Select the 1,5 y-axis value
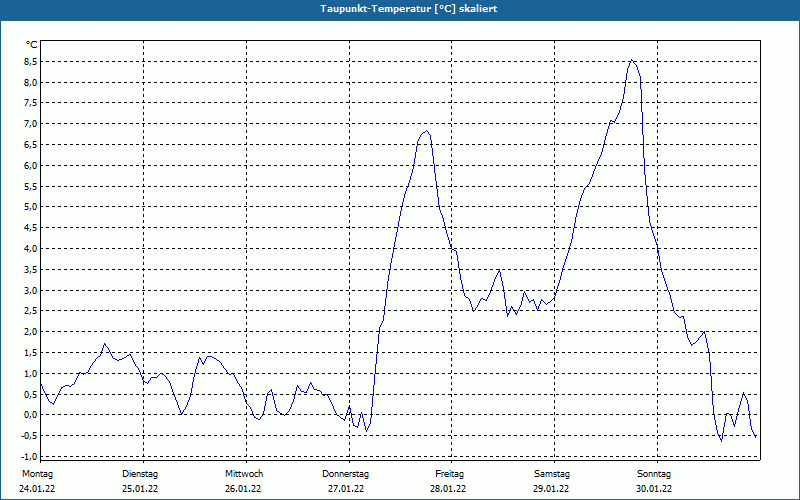This screenshot has height=500, width=800. [x=30, y=353]
